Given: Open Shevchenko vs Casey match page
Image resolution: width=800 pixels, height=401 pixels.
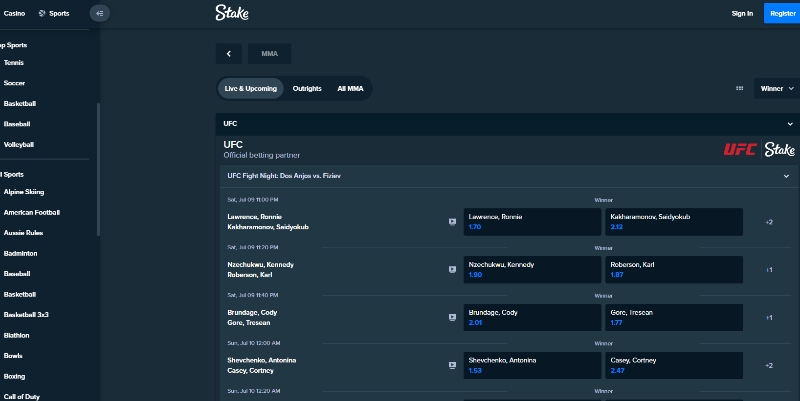Looking at the screenshot, I should click(x=261, y=365).
